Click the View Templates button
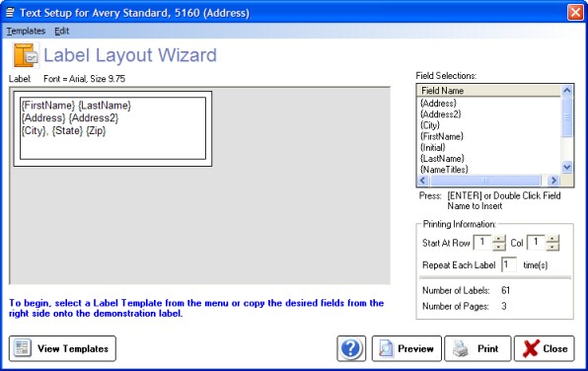588x371 pixels. point(62,348)
